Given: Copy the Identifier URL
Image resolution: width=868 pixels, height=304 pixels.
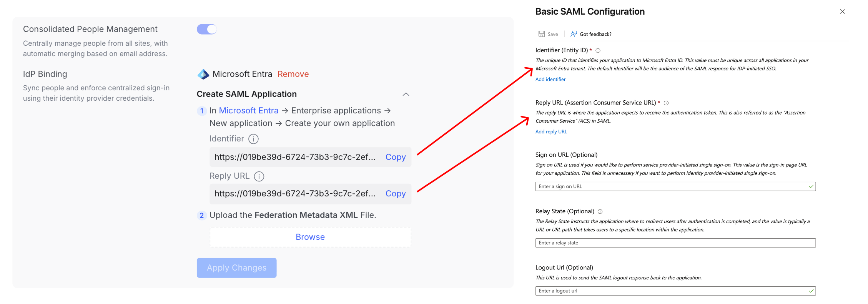Looking at the screenshot, I should 395,157.
